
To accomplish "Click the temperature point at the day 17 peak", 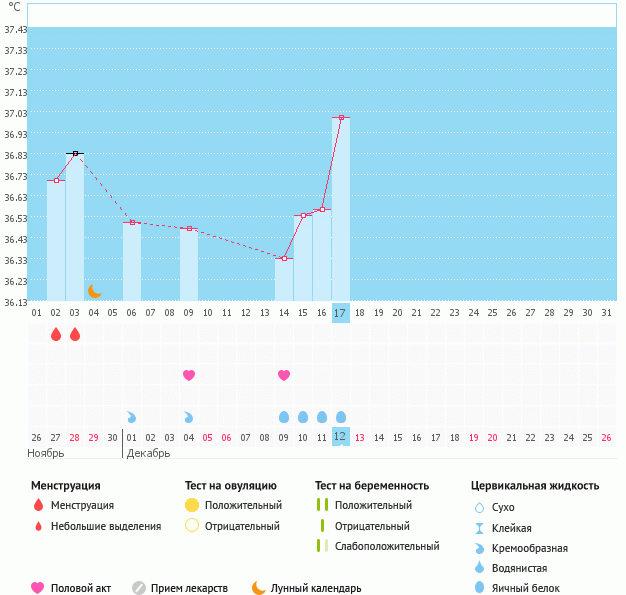I will (x=341, y=118).
